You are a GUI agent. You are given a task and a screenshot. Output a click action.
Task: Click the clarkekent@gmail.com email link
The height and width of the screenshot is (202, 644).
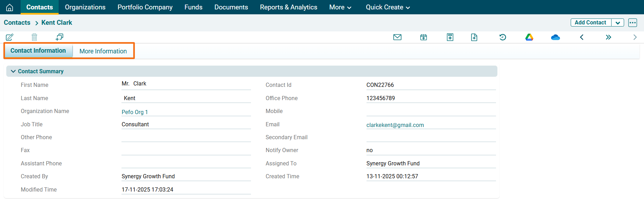pyautogui.click(x=395, y=125)
